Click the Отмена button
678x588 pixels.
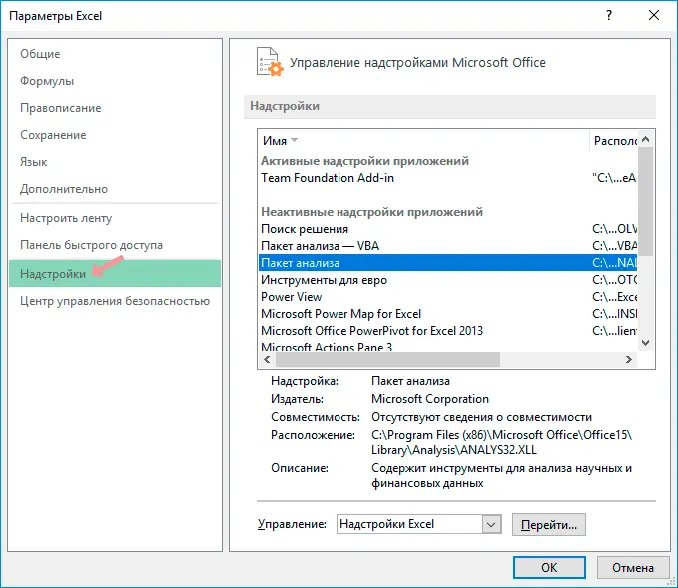633,567
